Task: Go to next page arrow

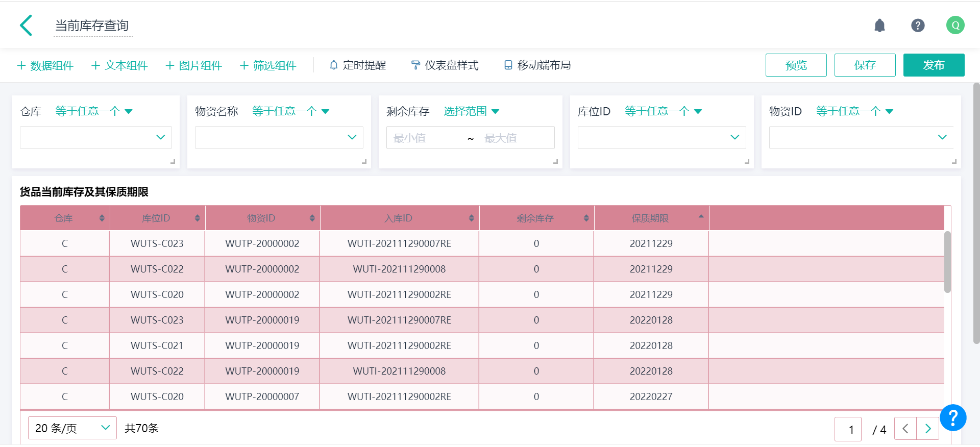Action: point(927,429)
